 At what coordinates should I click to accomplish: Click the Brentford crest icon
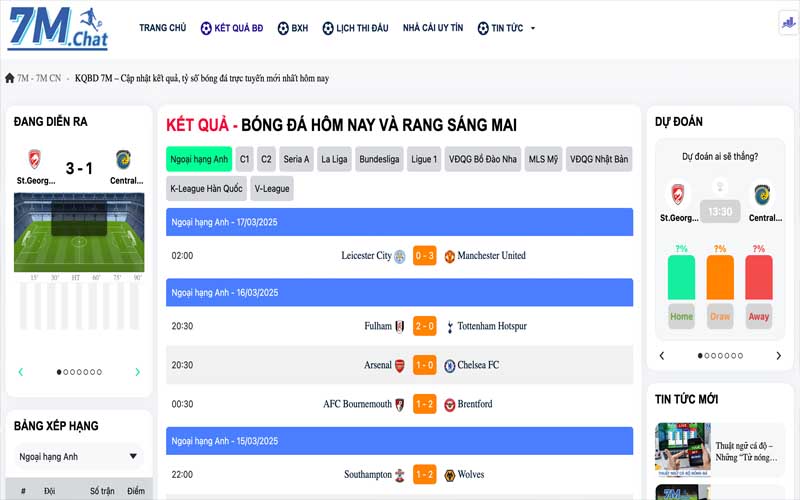[449, 405]
